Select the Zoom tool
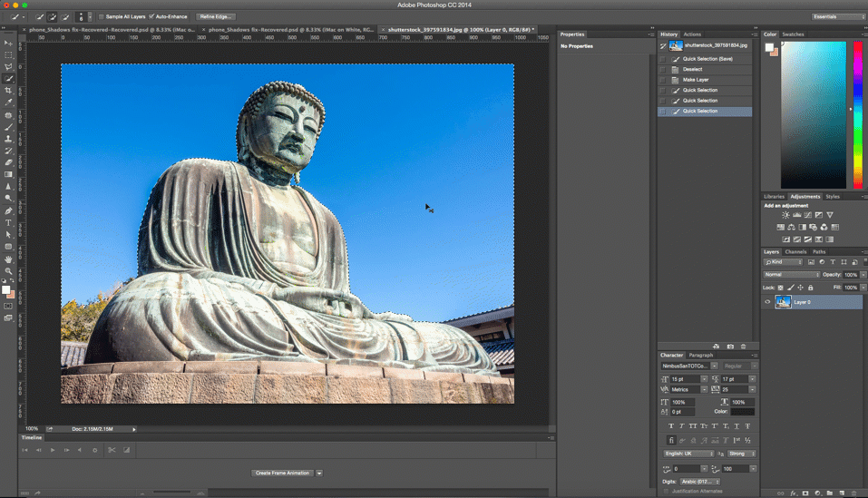The width and height of the screenshot is (868, 498). [9, 271]
